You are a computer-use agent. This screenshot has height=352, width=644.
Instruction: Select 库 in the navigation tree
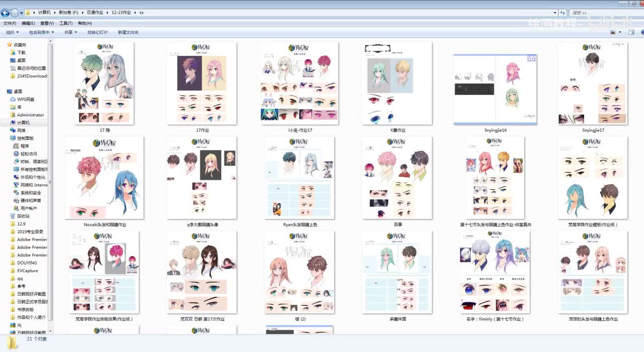[16, 107]
